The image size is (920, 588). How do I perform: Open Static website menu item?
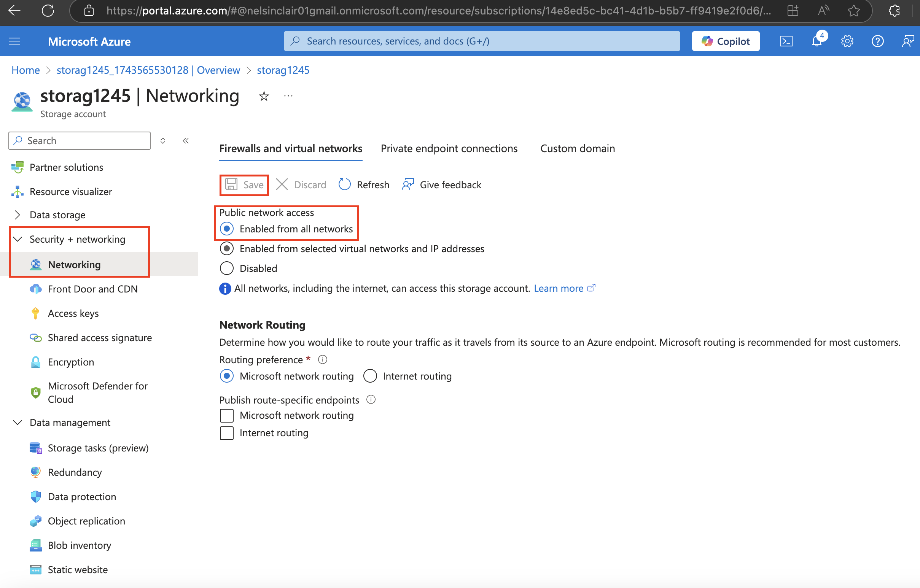pyautogui.click(x=78, y=570)
